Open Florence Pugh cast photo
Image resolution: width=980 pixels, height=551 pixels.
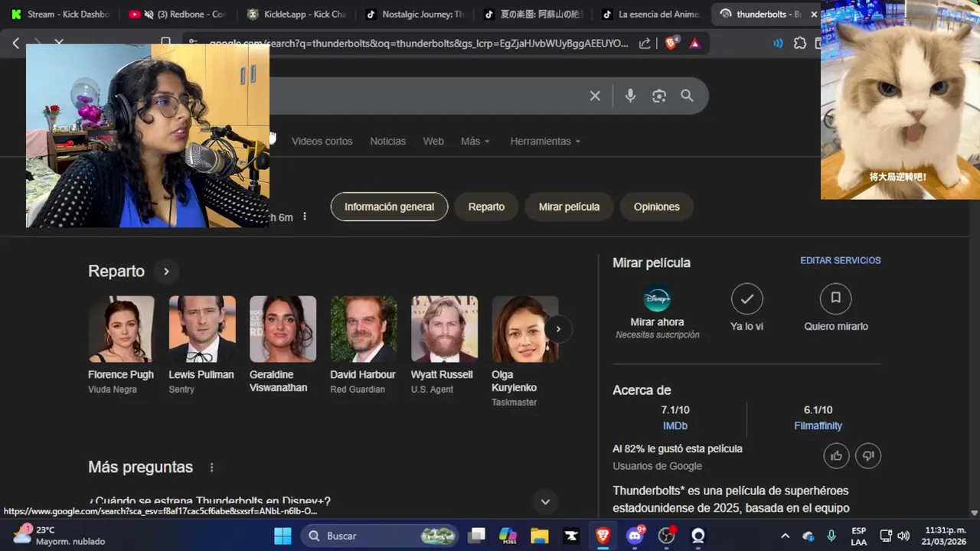tap(121, 329)
